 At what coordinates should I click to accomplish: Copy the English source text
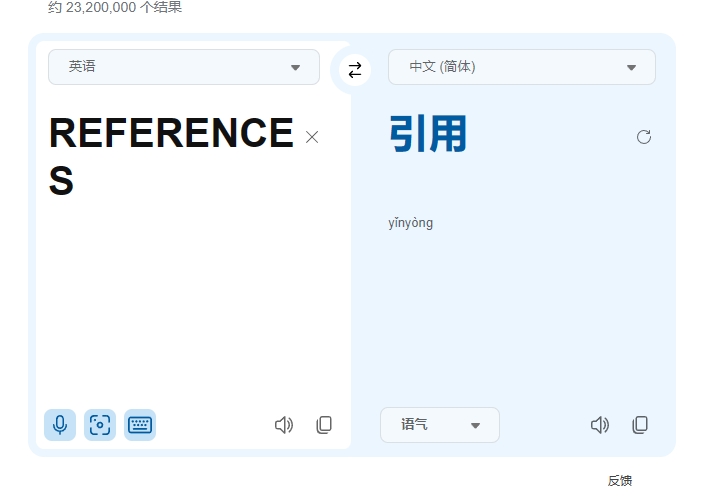coord(324,424)
